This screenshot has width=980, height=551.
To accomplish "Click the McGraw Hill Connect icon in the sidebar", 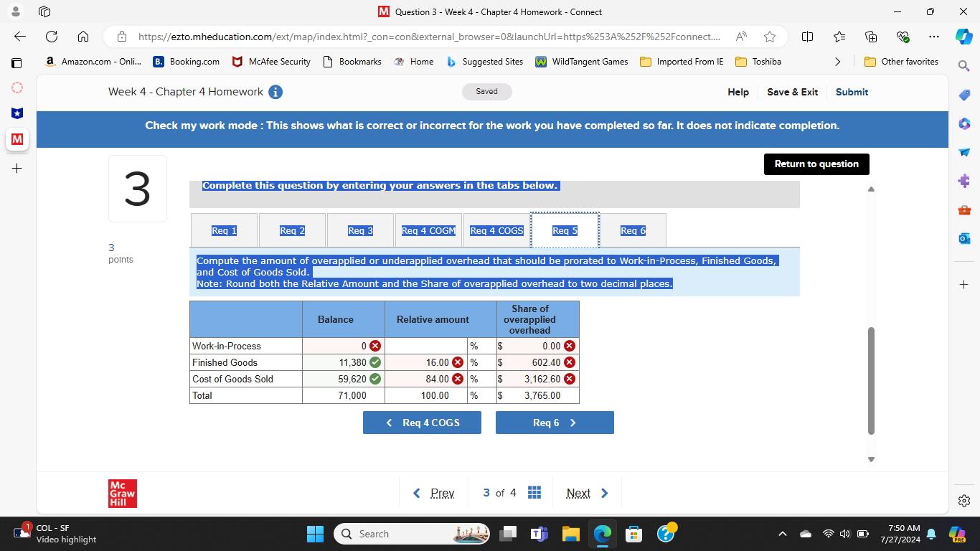I will 17,140.
